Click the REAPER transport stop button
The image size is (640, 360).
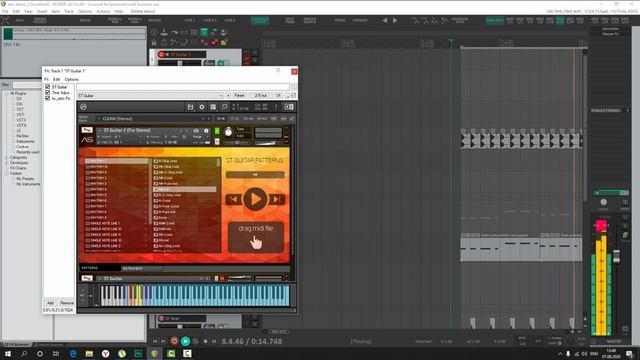click(x=205, y=341)
